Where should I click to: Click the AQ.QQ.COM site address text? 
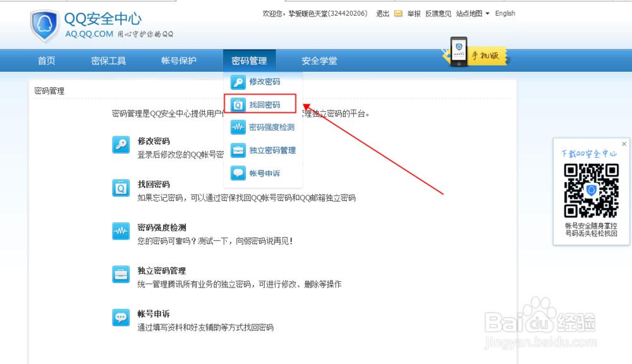pyautogui.click(x=89, y=34)
